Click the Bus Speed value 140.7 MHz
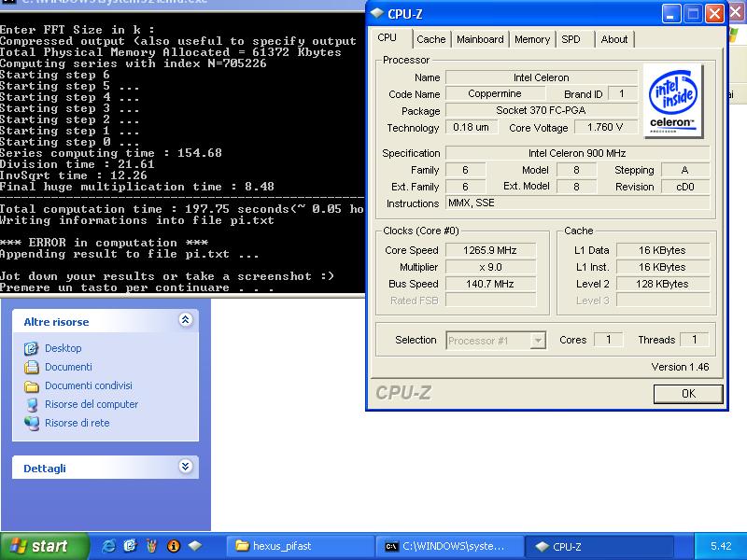747x560 pixels. click(x=490, y=285)
